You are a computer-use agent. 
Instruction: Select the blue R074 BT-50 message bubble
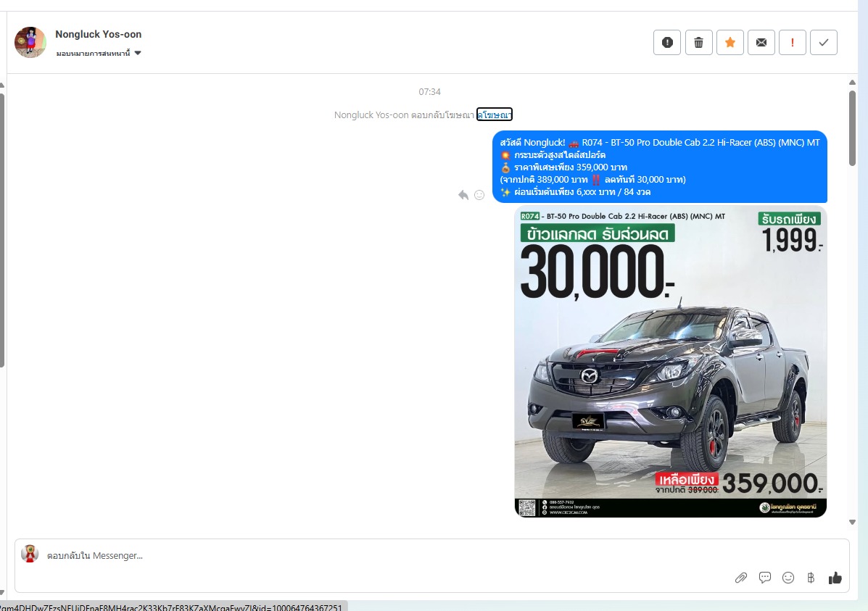(x=660, y=167)
